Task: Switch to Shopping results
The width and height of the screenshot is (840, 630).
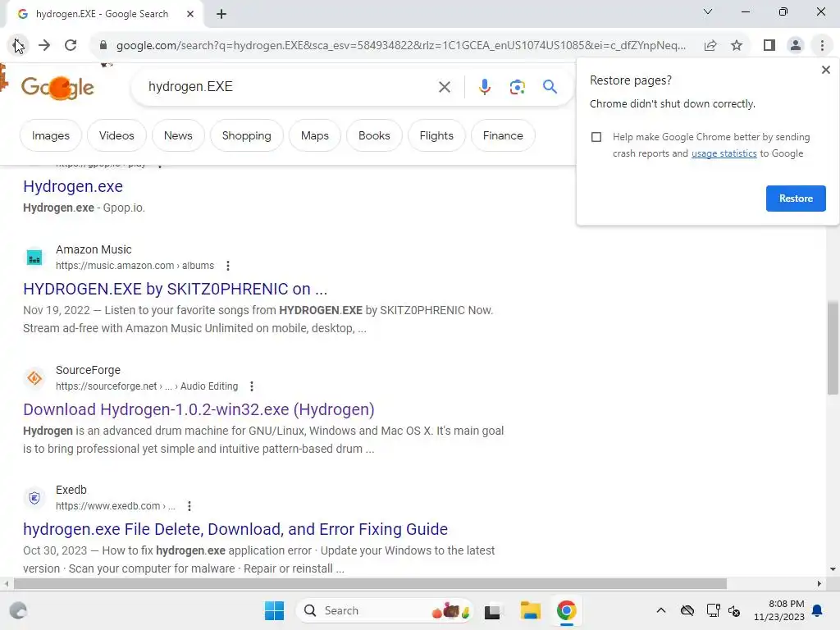Action: click(246, 136)
